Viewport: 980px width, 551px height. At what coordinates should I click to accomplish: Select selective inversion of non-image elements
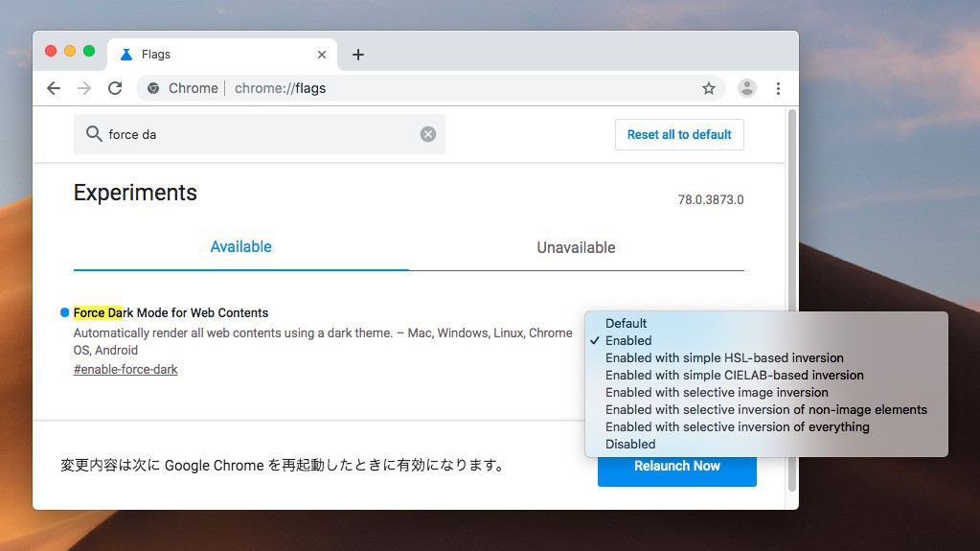coord(766,409)
